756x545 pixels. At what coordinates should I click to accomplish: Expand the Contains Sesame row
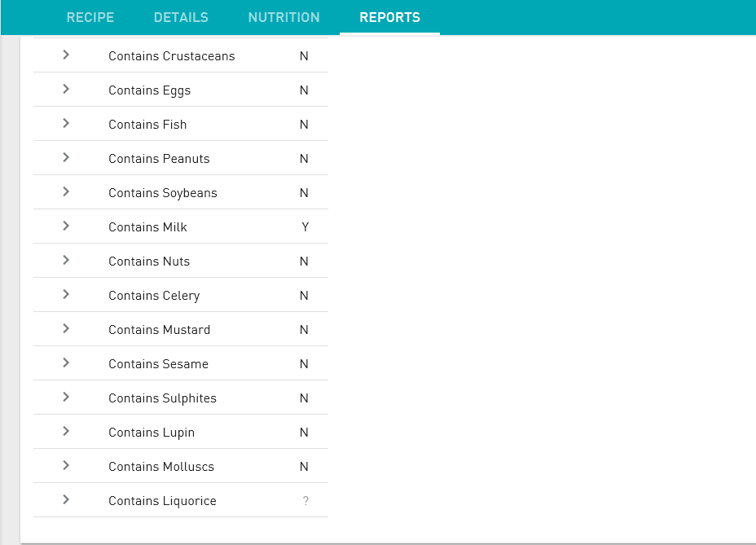(x=65, y=363)
